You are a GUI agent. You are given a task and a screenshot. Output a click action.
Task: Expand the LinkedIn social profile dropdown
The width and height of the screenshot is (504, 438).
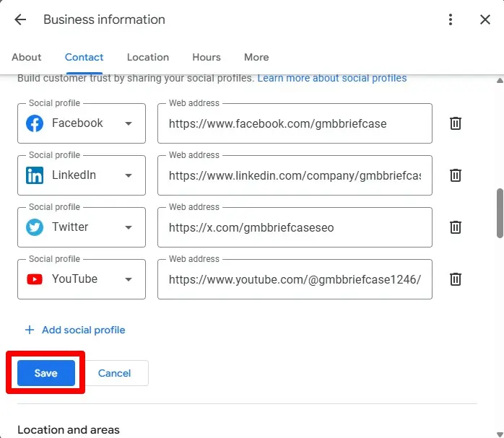[128, 175]
